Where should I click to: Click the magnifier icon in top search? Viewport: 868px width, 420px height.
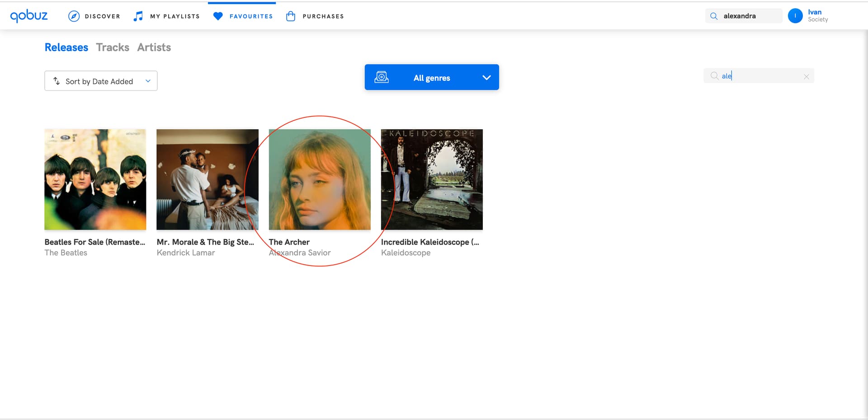pyautogui.click(x=714, y=16)
